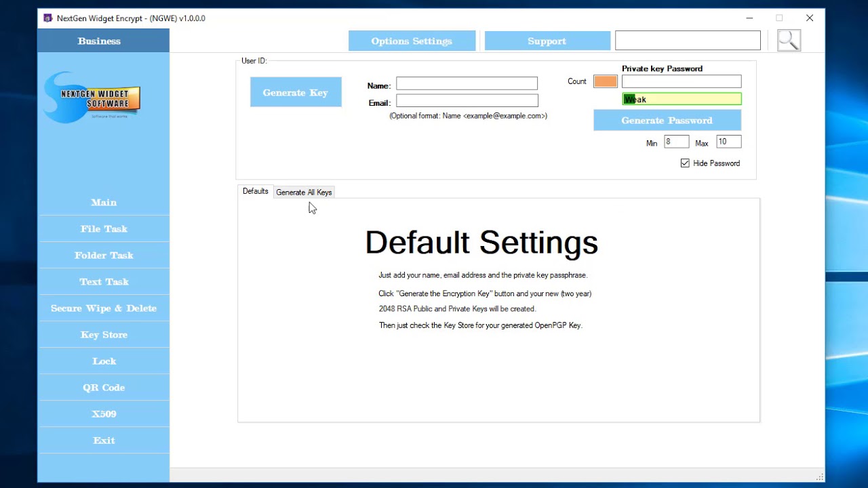Screen dimensions: 868x488
Task: Toggle the Hide Password checkbox
Action: click(685, 163)
